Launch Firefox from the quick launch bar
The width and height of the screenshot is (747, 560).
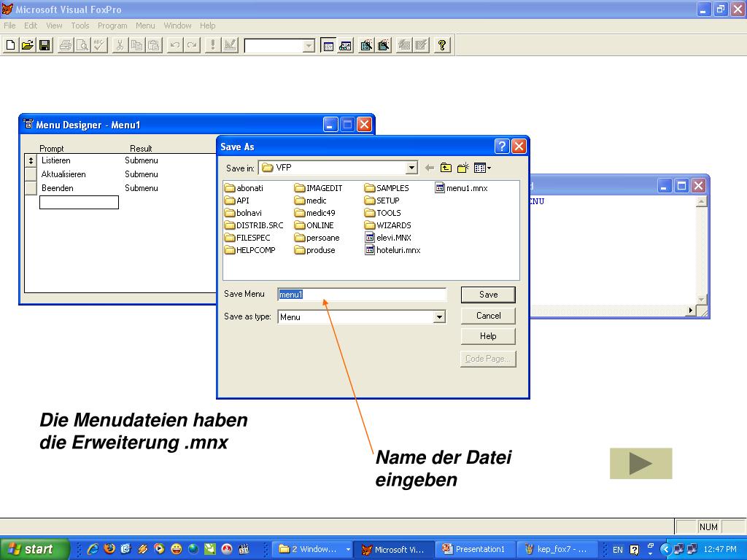[x=109, y=549]
